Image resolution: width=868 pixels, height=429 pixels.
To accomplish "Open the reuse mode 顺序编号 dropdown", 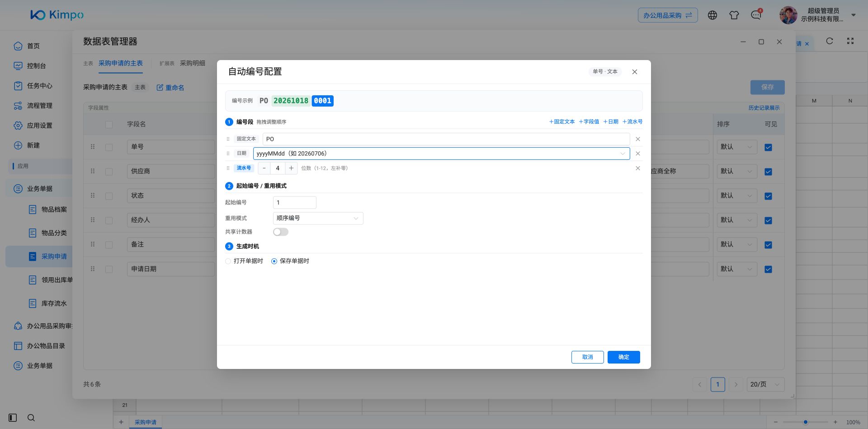I will [318, 219].
